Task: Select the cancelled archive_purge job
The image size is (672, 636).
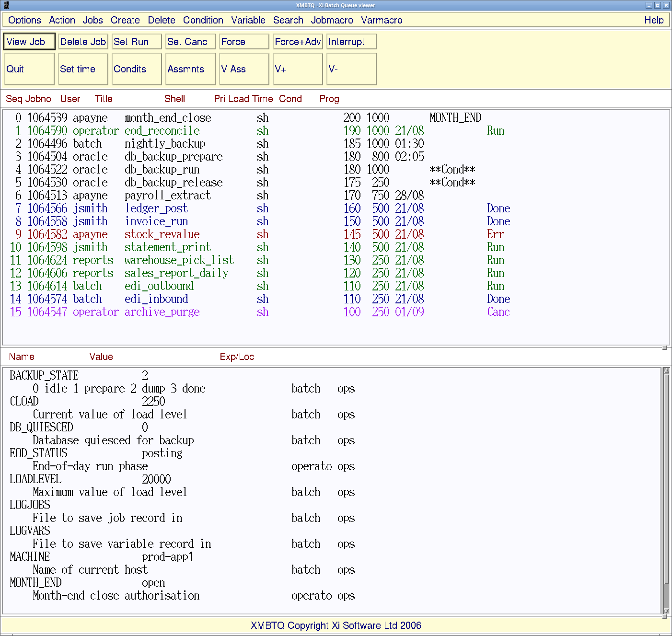Action: tap(336, 312)
